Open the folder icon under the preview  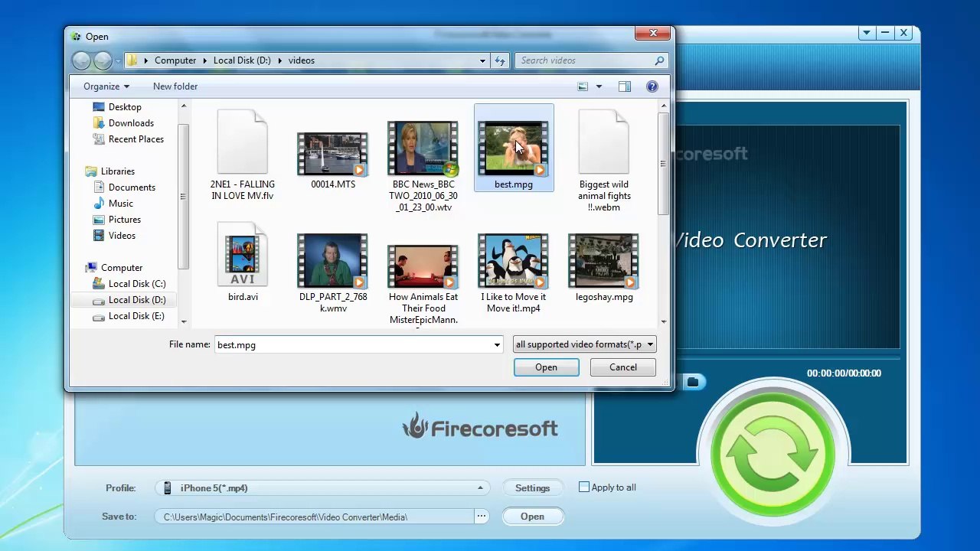(x=692, y=381)
